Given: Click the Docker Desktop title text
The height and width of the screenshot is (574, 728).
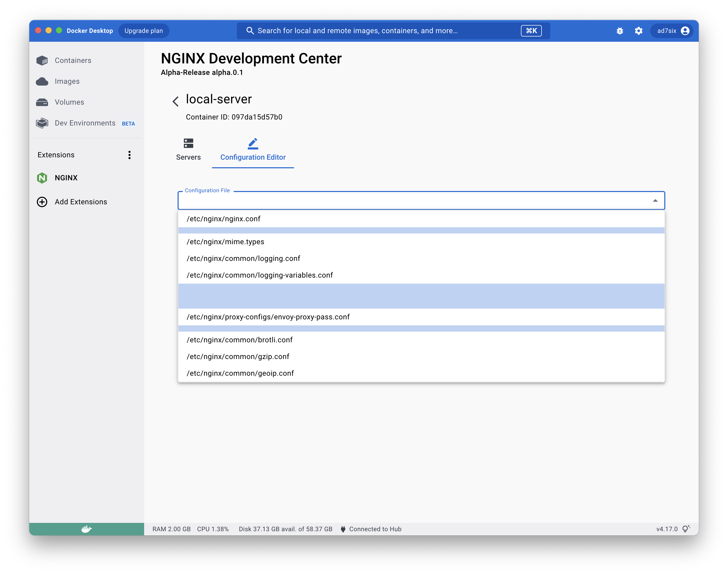Looking at the screenshot, I should [x=90, y=31].
